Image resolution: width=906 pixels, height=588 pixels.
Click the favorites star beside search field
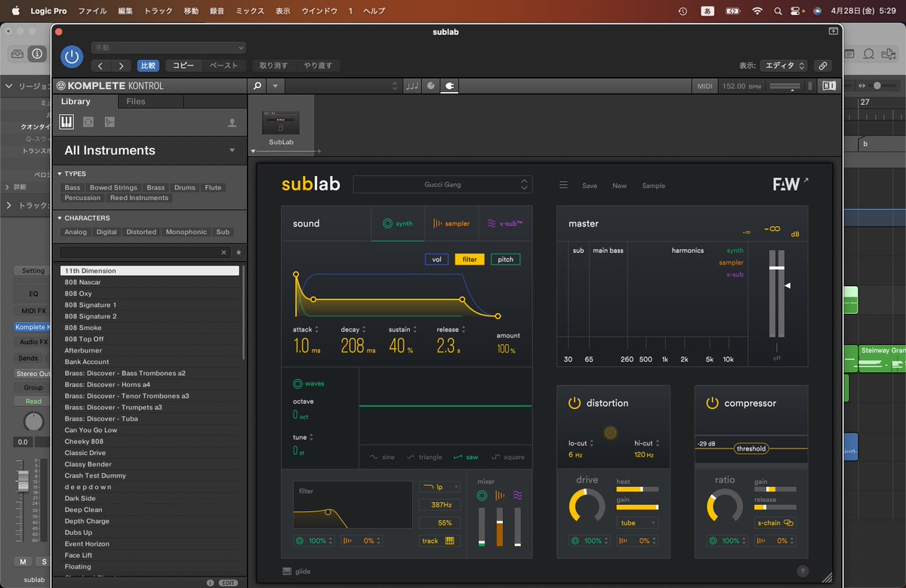[x=239, y=252]
